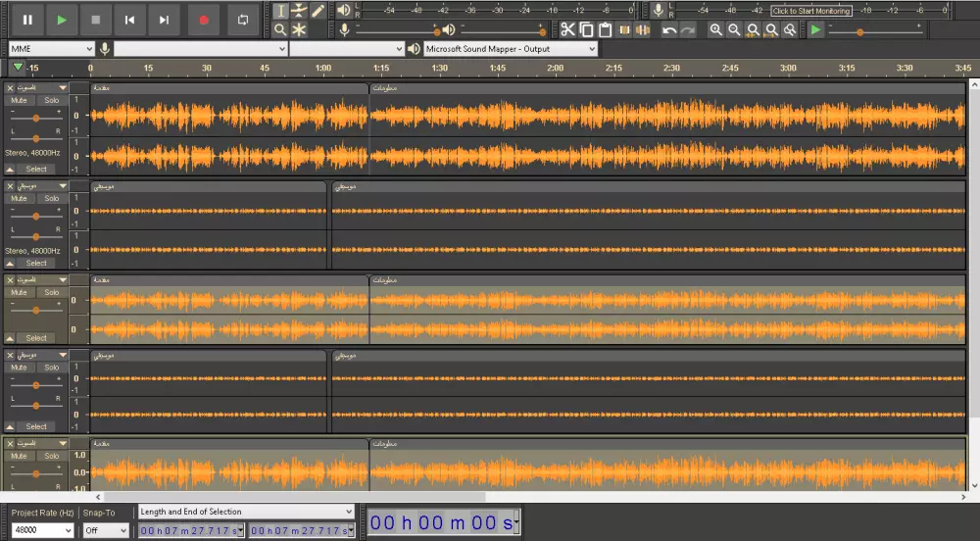This screenshot has width=980, height=541.
Task: Open the Snap-To dropdown
Action: coord(105,530)
